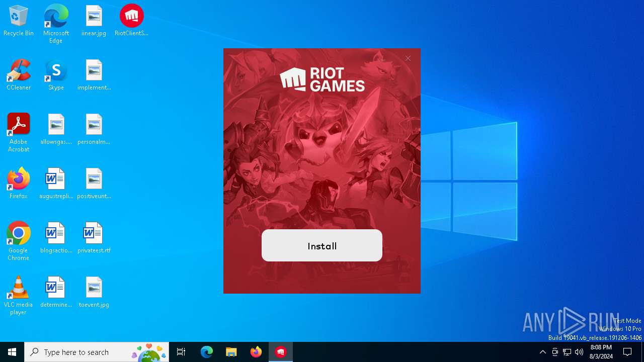Click the Meet Now tray icon
Screen dimensions: 644x362
click(555, 352)
